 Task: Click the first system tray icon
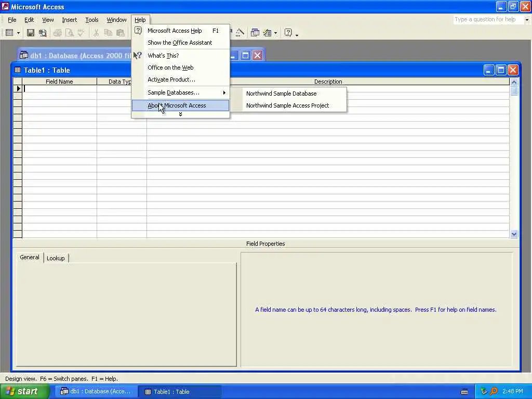484,391
